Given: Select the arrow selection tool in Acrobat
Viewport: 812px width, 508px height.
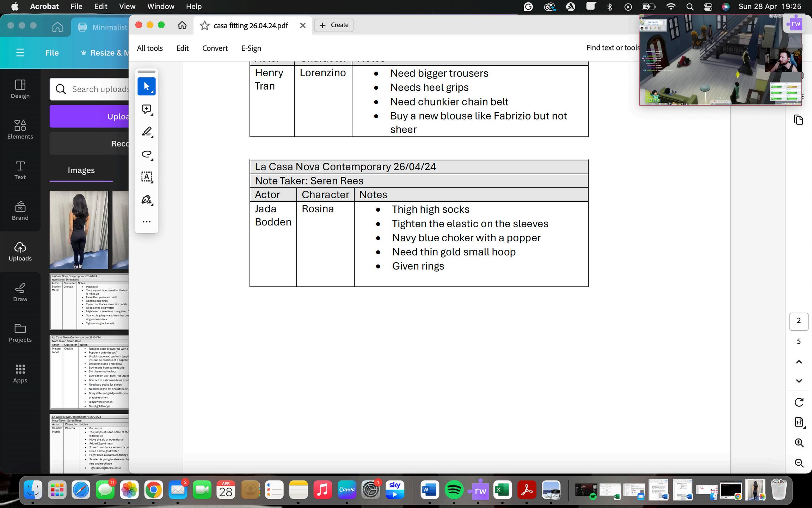Looking at the screenshot, I should (x=147, y=86).
